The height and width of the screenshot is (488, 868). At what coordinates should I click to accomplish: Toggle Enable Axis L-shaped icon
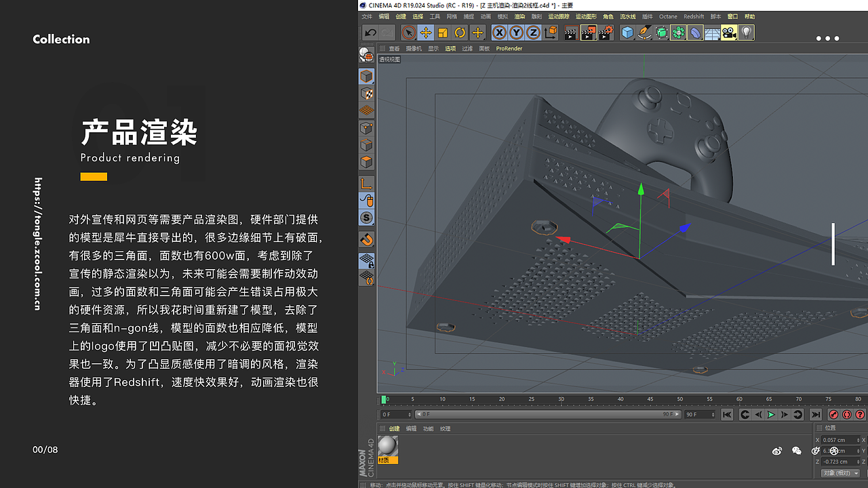click(x=366, y=184)
